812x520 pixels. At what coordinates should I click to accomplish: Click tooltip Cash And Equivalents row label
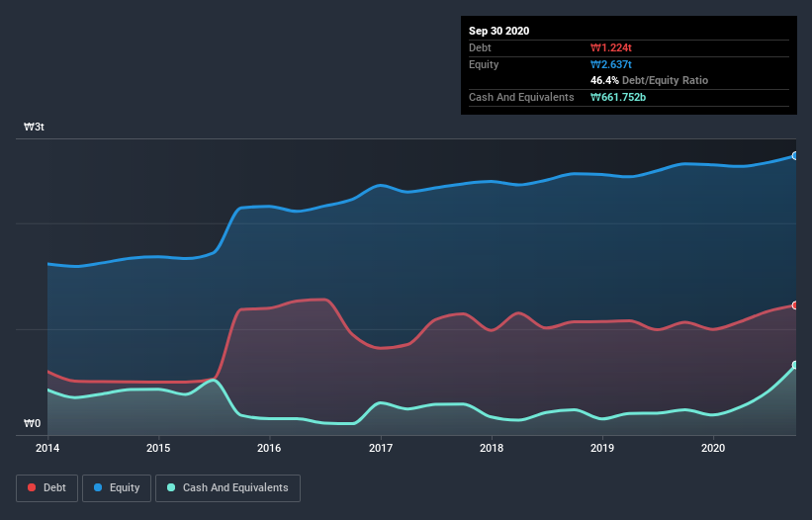click(521, 97)
